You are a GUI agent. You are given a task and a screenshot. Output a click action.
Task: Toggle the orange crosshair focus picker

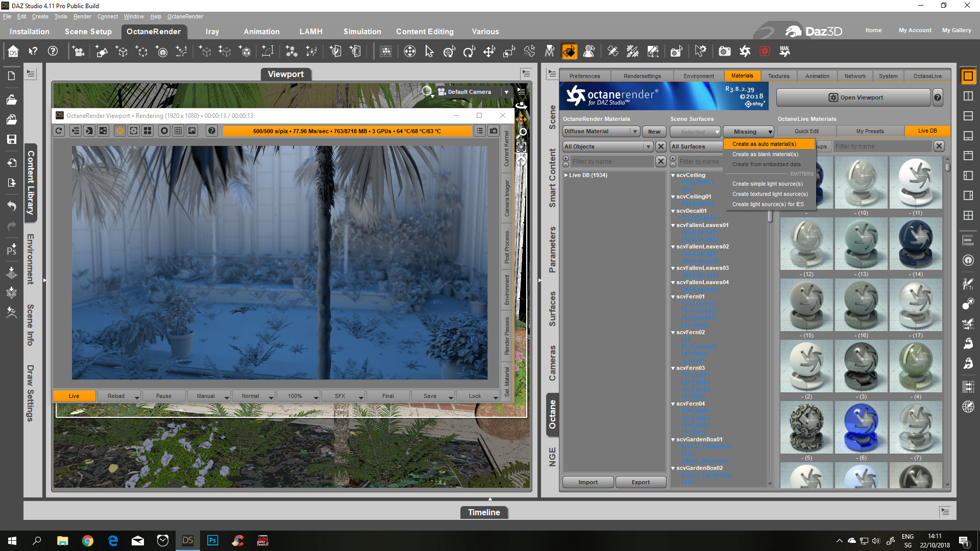(x=119, y=131)
